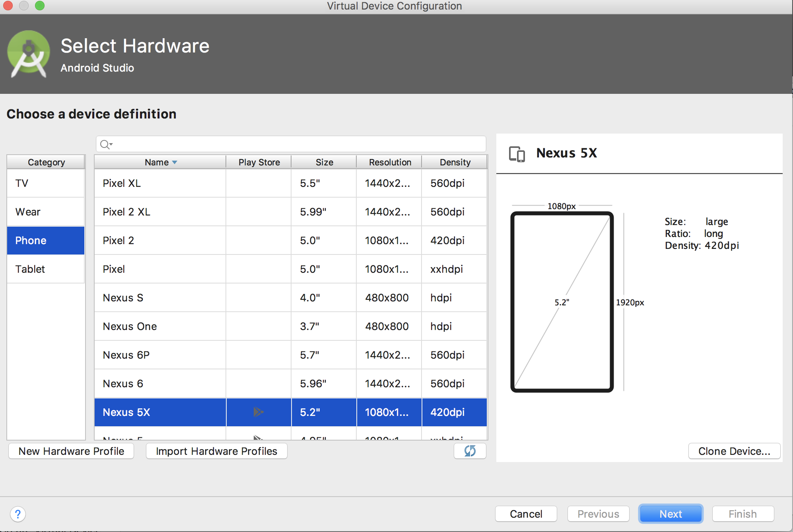The width and height of the screenshot is (793, 532).
Task: Sort by Density column header
Action: click(455, 162)
